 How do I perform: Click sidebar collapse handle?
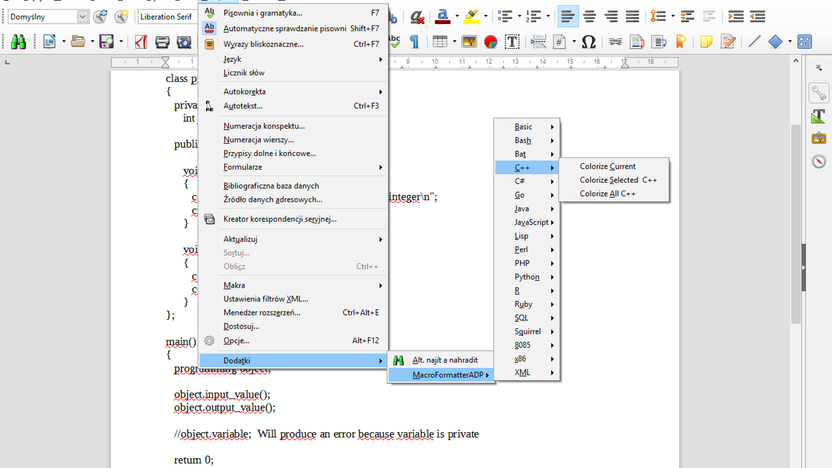pyautogui.click(x=803, y=267)
